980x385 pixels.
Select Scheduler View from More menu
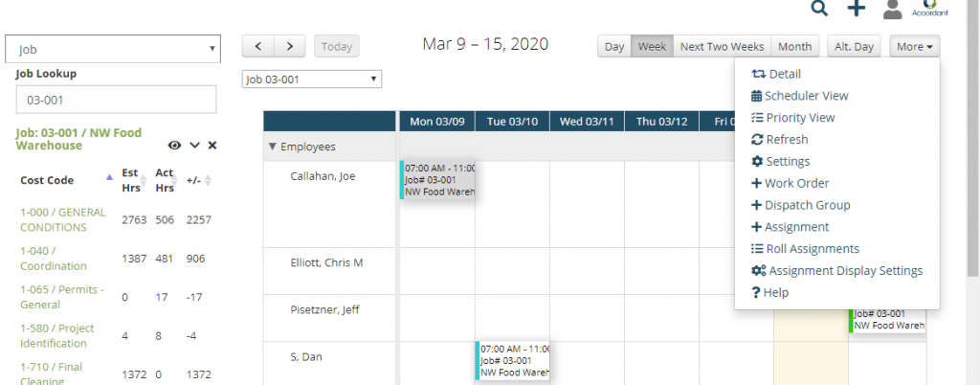[799, 96]
